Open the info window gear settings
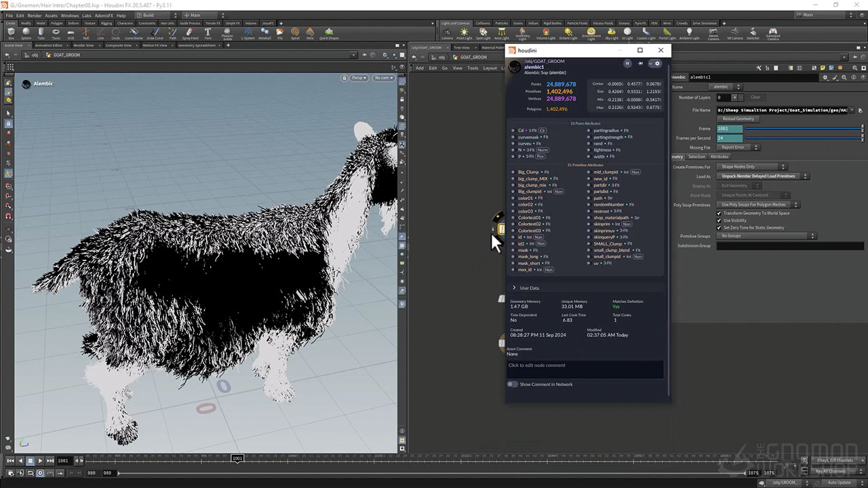The image size is (868, 488). tap(657, 64)
